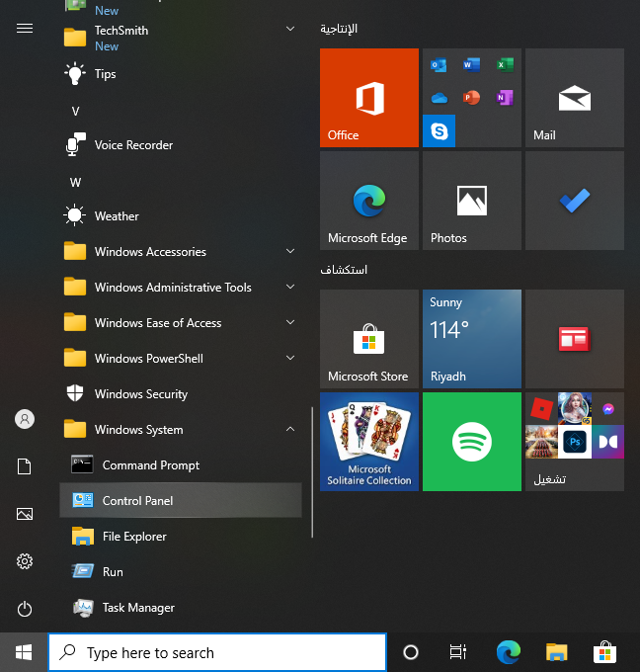
Task: Open Cortana from the taskbar
Action: (x=411, y=652)
